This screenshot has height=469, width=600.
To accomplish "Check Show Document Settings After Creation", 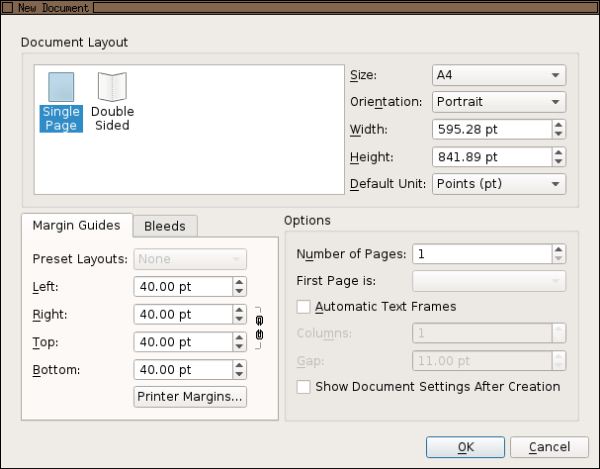I will pos(305,386).
